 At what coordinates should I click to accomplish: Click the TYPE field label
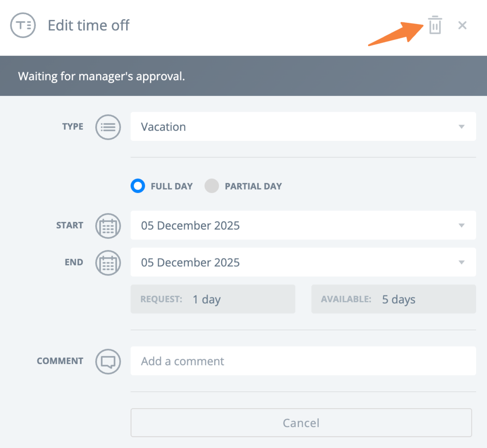pos(73,127)
